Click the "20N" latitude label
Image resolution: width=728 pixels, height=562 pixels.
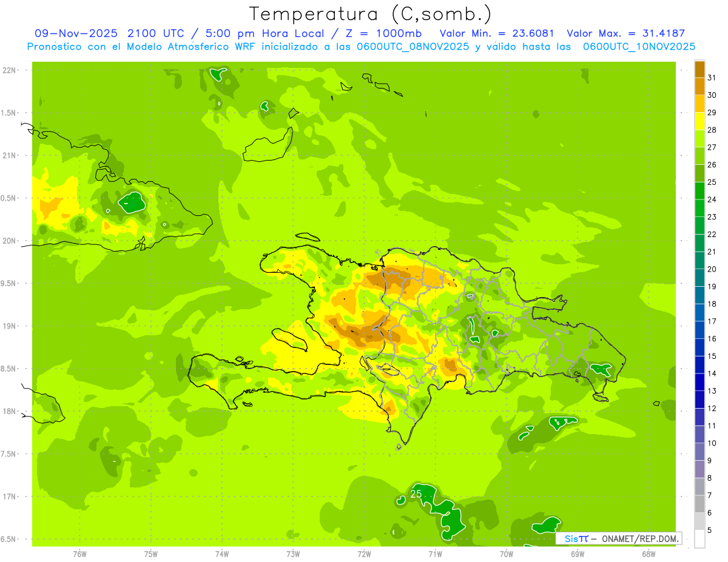pyautogui.click(x=9, y=241)
